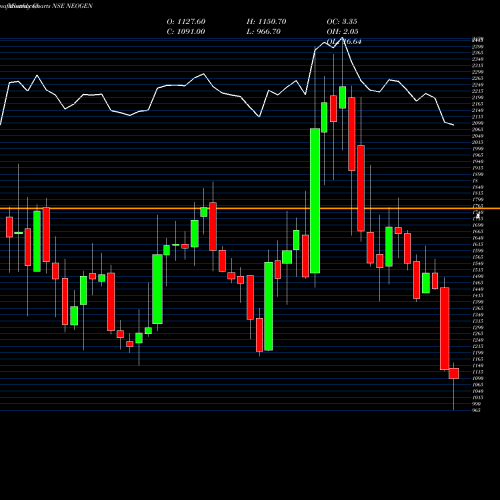Click the 2215 price axis label

tap(478, 91)
